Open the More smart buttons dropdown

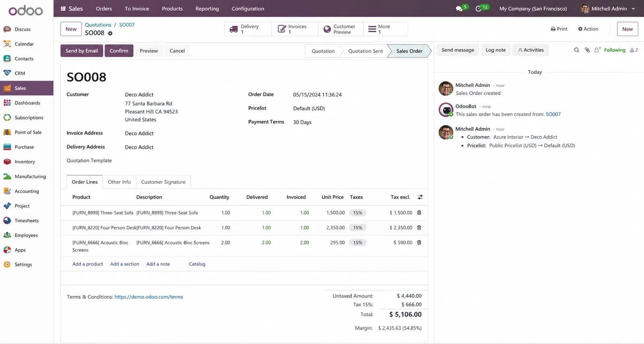(386, 29)
